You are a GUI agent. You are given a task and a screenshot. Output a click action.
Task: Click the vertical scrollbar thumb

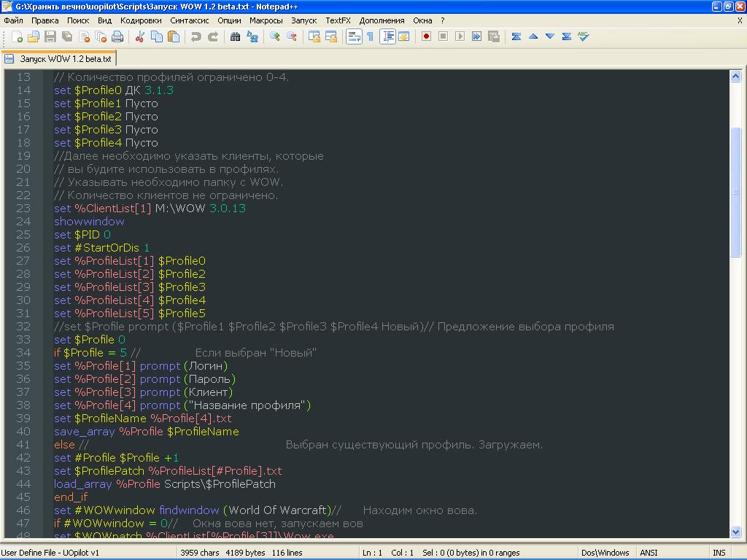[735, 191]
